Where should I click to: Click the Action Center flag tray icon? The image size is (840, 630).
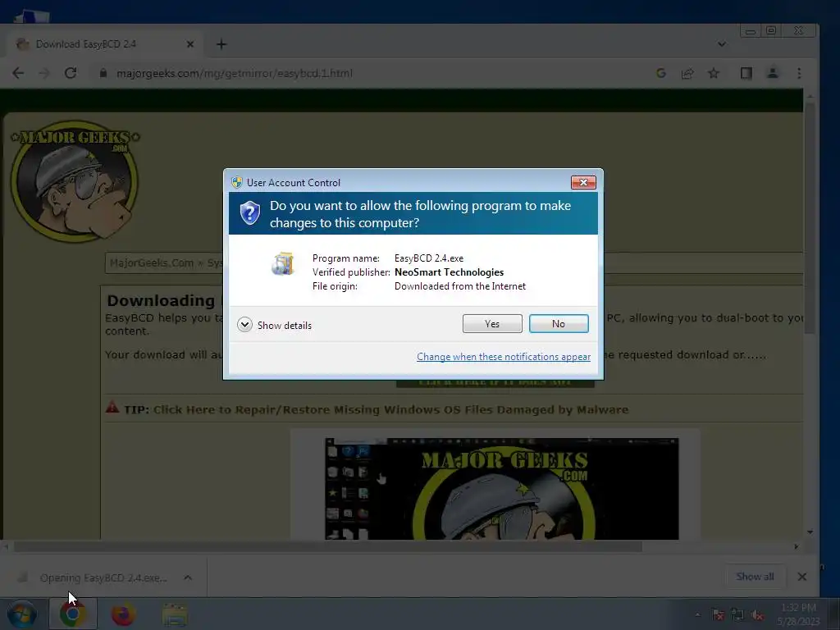click(x=719, y=615)
